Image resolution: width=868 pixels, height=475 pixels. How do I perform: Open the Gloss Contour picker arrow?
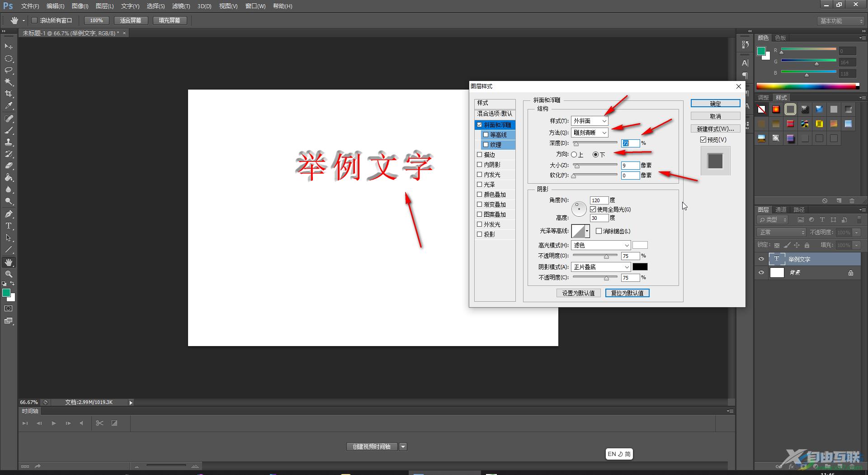point(587,231)
